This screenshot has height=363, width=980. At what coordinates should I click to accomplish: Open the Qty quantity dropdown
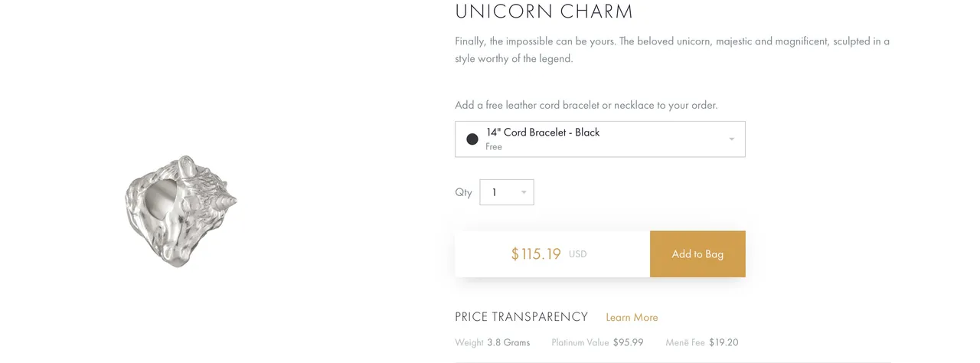(506, 192)
